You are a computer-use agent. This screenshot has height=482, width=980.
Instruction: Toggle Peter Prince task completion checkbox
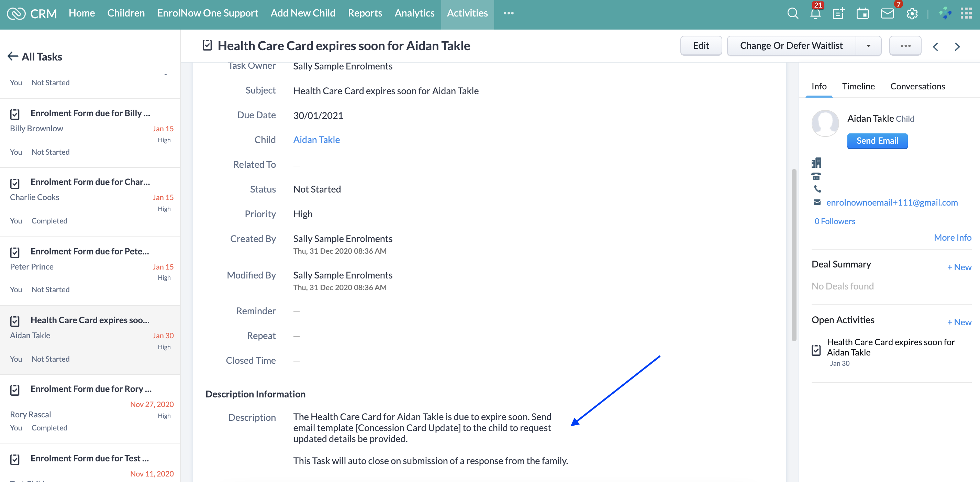[x=15, y=252]
